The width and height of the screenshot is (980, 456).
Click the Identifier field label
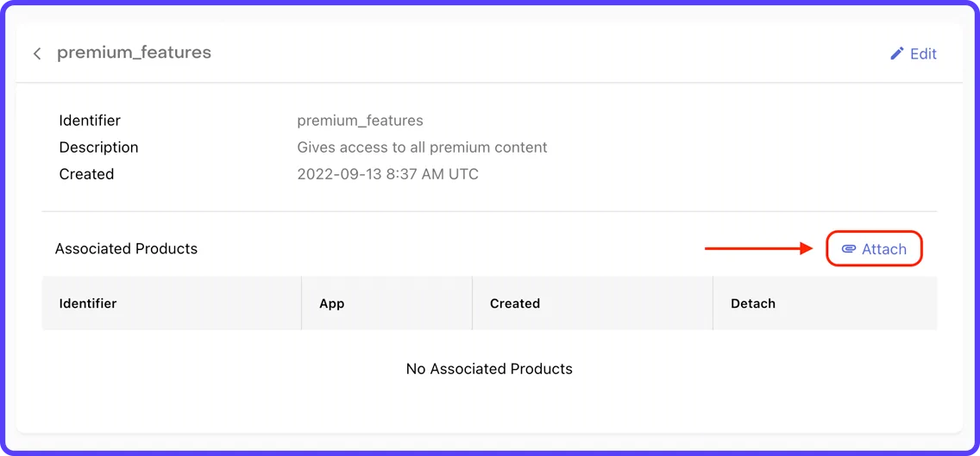[x=90, y=120]
